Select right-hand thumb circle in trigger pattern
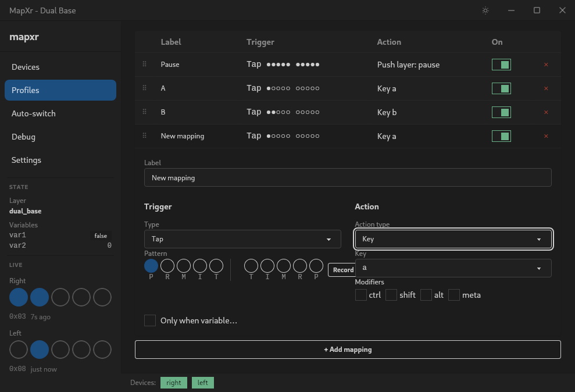Image resolution: width=575 pixels, height=392 pixels. click(x=251, y=266)
